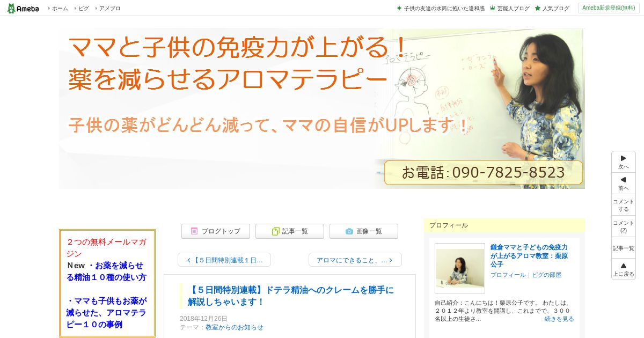The image size is (644, 338).
Task: Open the 画像一覧 tab button
Action: 364,231
